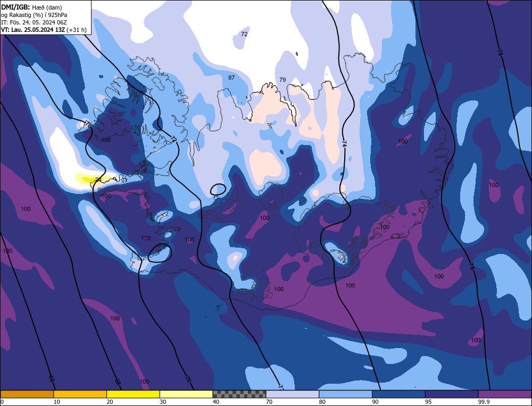Select the 'og Rakastig (%) í 925hPa' line

[34, 15]
